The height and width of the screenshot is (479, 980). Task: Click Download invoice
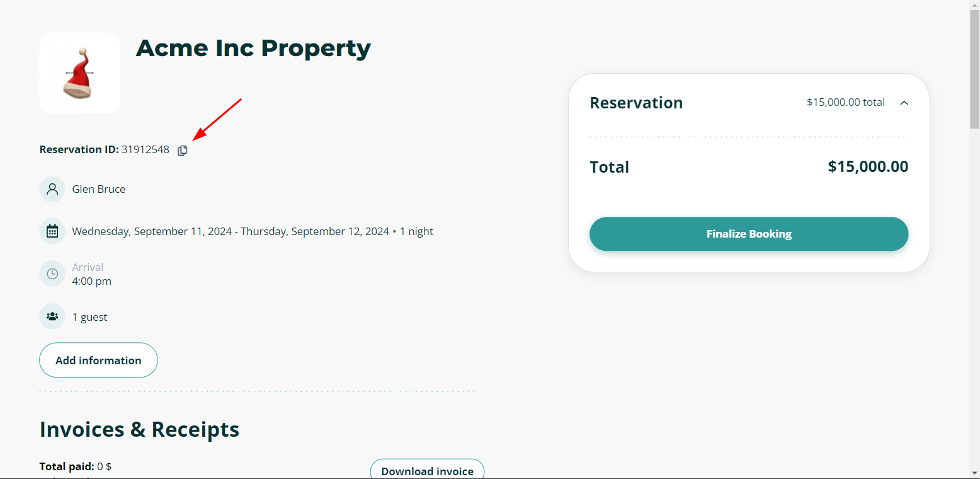coord(427,471)
